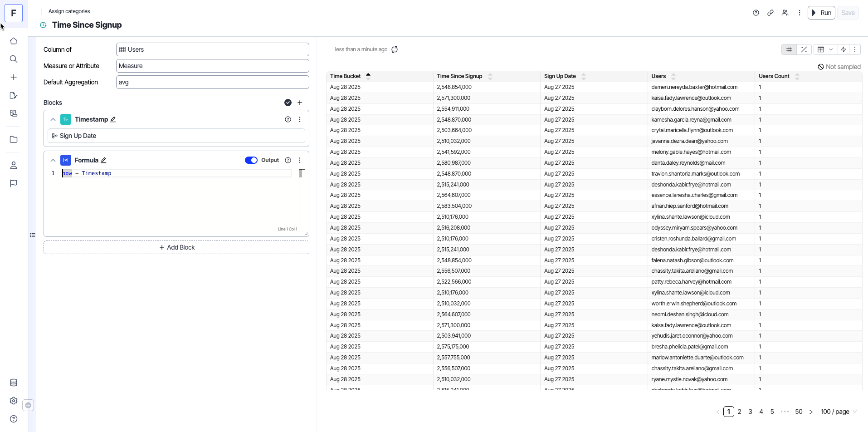Add a new block using plus icon
868x432 pixels.
click(x=300, y=103)
